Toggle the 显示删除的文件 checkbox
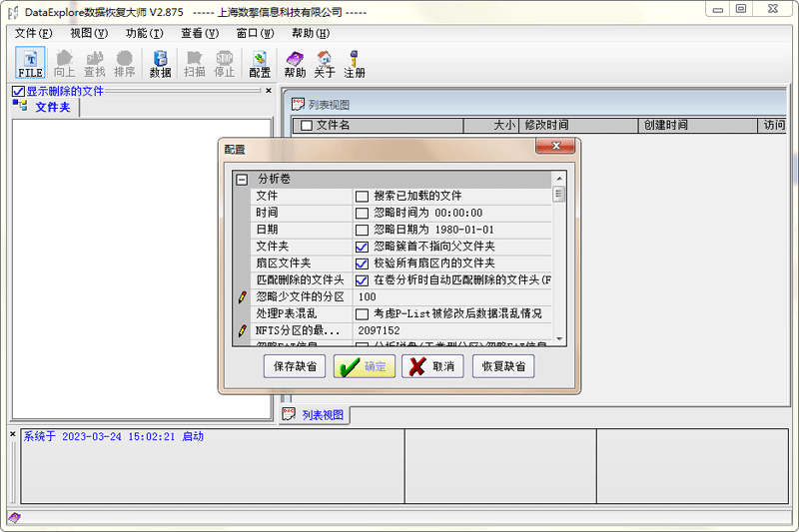Screen dimensions: 799x532 [x=18, y=91]
